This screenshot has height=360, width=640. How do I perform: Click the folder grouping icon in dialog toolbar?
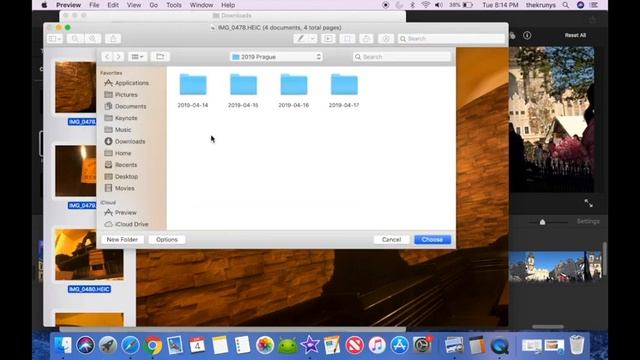pyautogui.click(x=160, y=57)
